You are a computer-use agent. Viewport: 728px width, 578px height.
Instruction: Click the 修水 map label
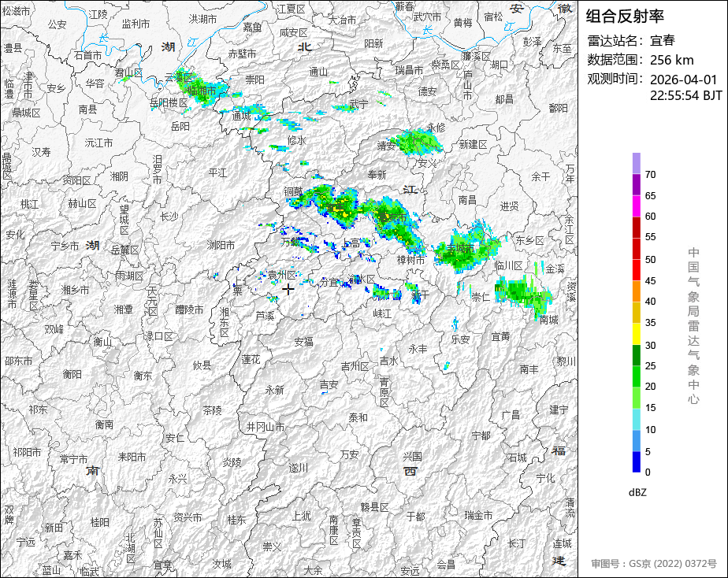[297, 140]
